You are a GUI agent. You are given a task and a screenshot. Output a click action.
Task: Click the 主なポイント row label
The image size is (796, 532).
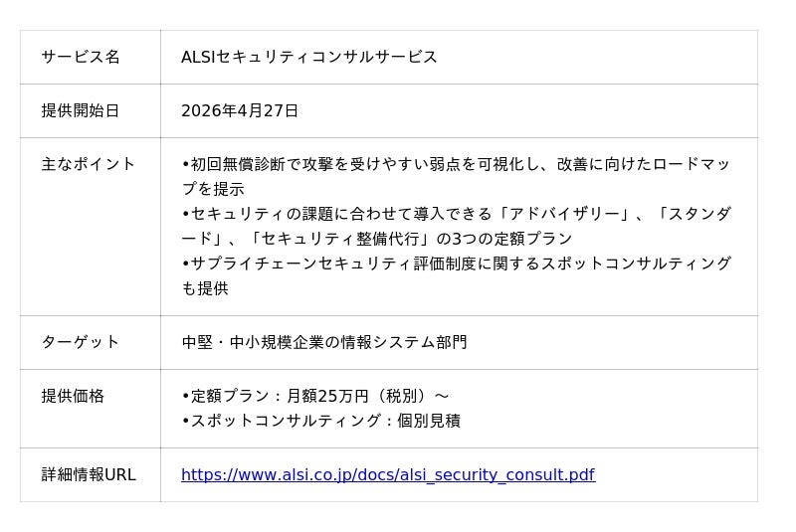point(89,164)
